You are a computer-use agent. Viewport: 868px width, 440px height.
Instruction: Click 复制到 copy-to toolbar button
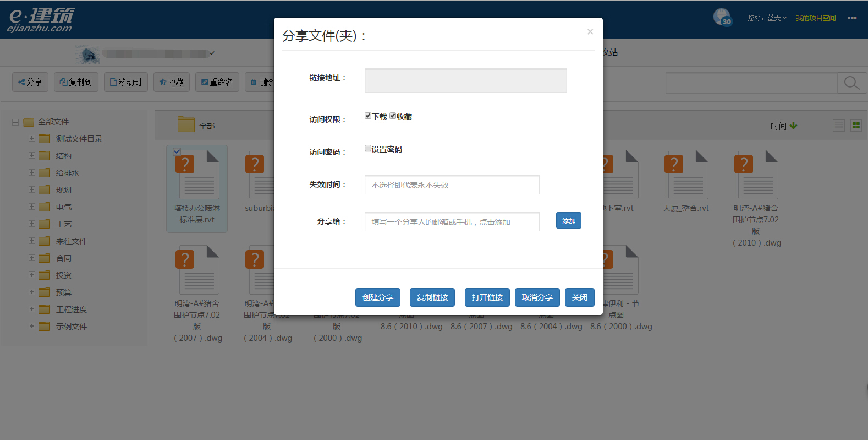tap(76, 82)
